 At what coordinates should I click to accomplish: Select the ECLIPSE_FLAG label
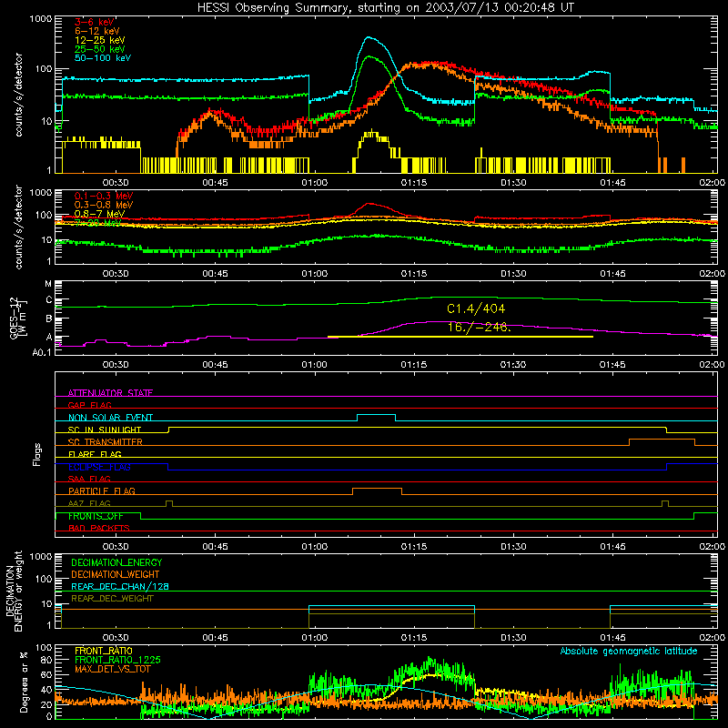tap(99, 467)
